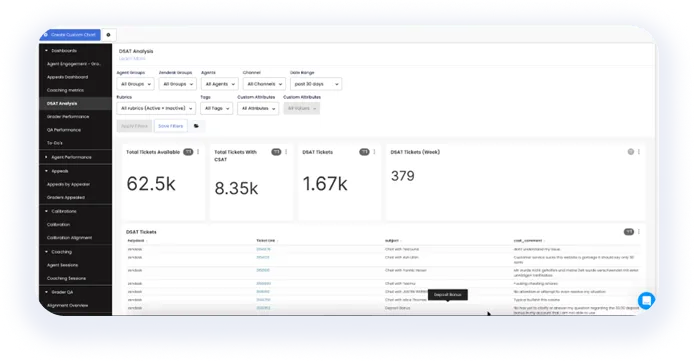Screen dimensions: 694x361
Task: Open the All Channels dropdown
Action: (x=264, y=84)
